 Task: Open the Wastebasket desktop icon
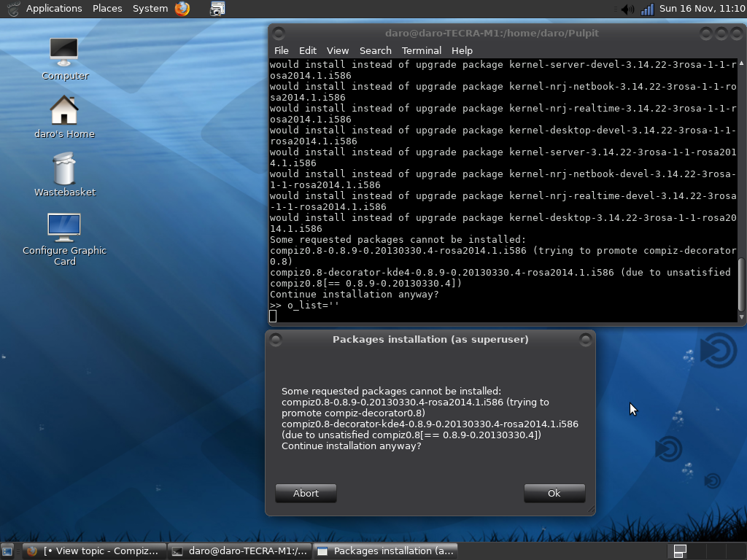coord(64,169)
